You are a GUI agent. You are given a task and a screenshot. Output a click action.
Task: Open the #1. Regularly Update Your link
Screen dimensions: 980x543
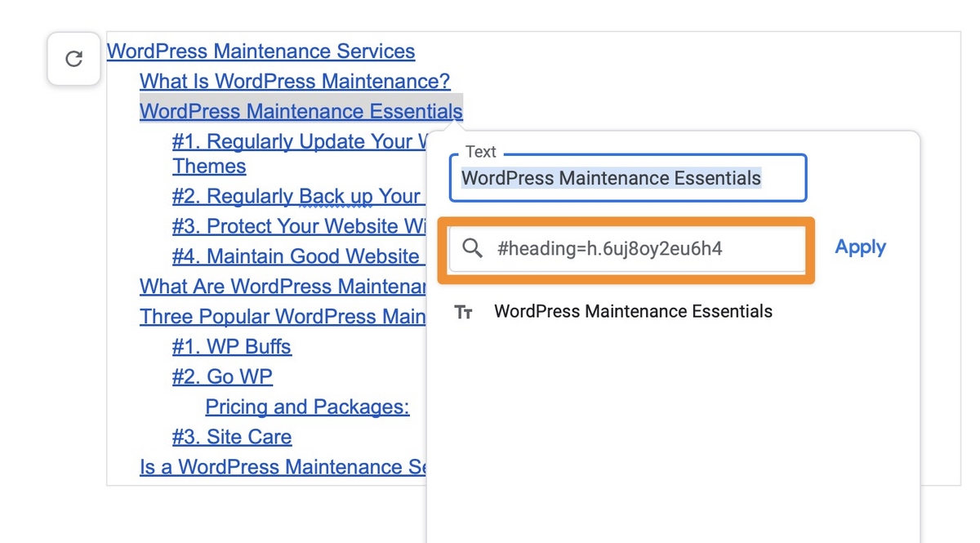point(299,142)
